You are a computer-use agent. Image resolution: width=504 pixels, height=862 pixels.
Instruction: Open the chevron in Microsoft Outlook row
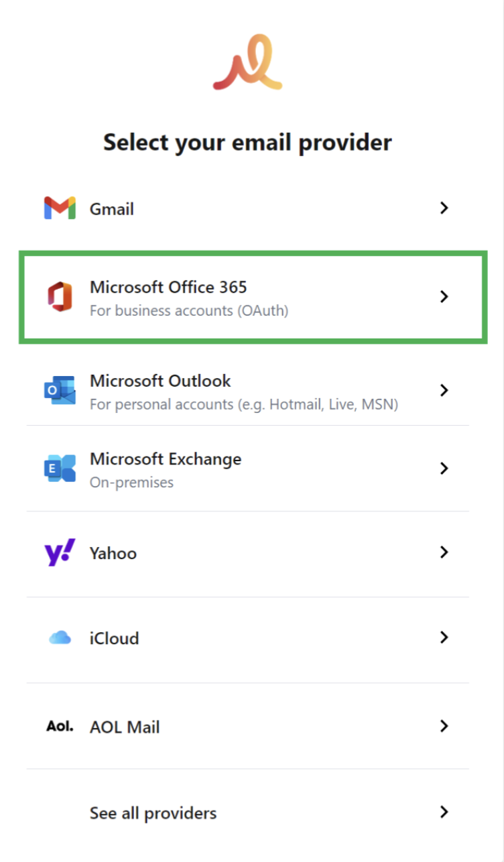coord(444,390)
